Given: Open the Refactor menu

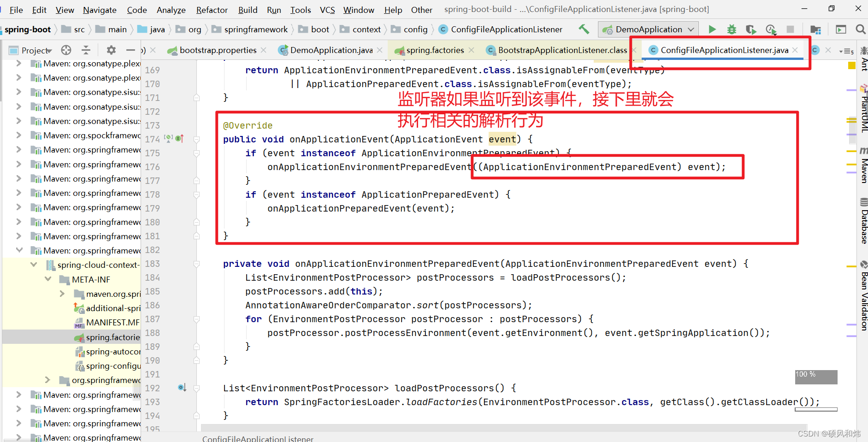Looking at the screenshot, I should coord(212,10).
